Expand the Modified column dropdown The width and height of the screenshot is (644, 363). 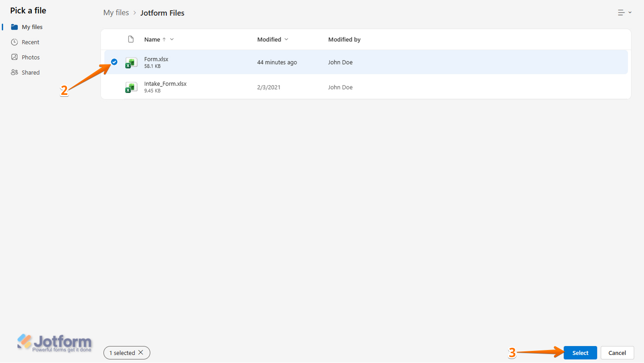click(286, 39)
